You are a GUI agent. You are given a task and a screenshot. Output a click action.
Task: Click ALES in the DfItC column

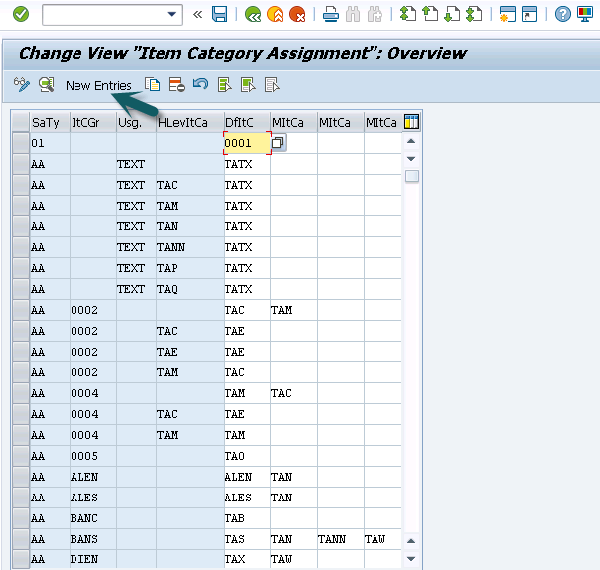[247, 497]
